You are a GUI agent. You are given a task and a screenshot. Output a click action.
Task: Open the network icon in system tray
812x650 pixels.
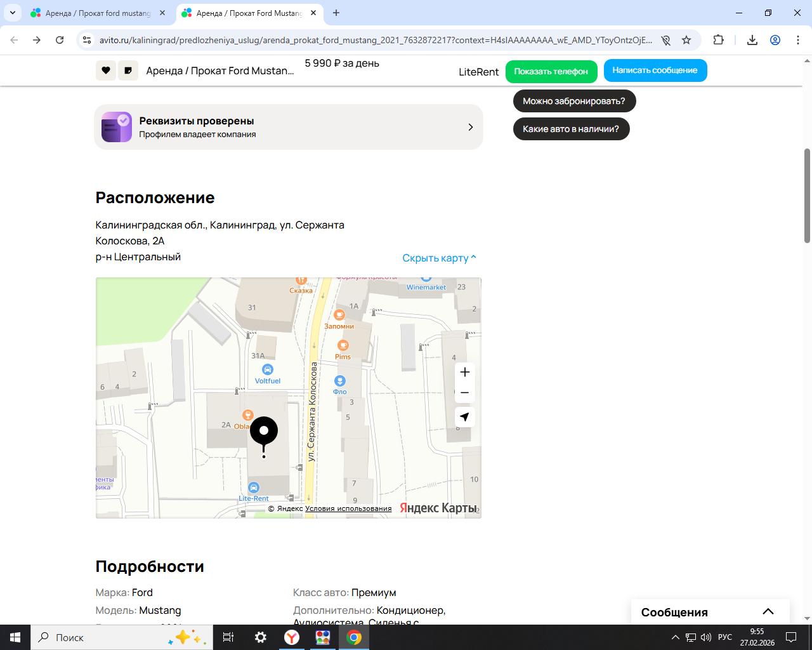click(x=691, y=637)
